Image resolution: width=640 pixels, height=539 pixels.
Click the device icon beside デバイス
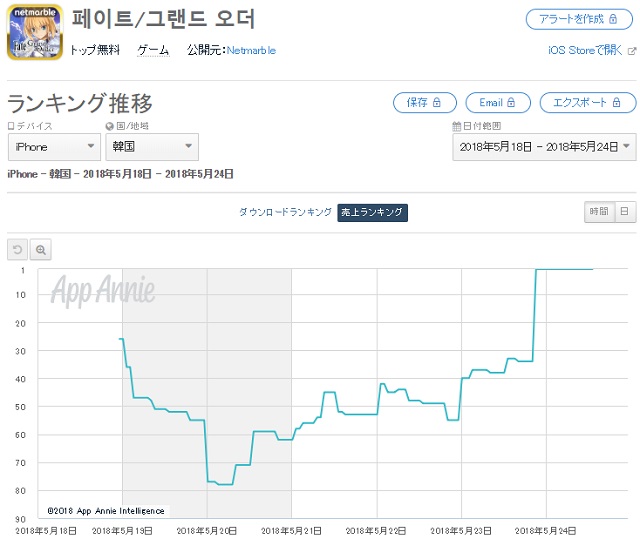(x=11, y=126)
